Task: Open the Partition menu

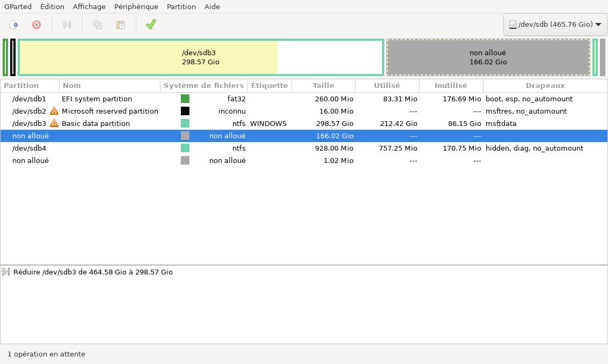Action: click(x=181, y=6)
